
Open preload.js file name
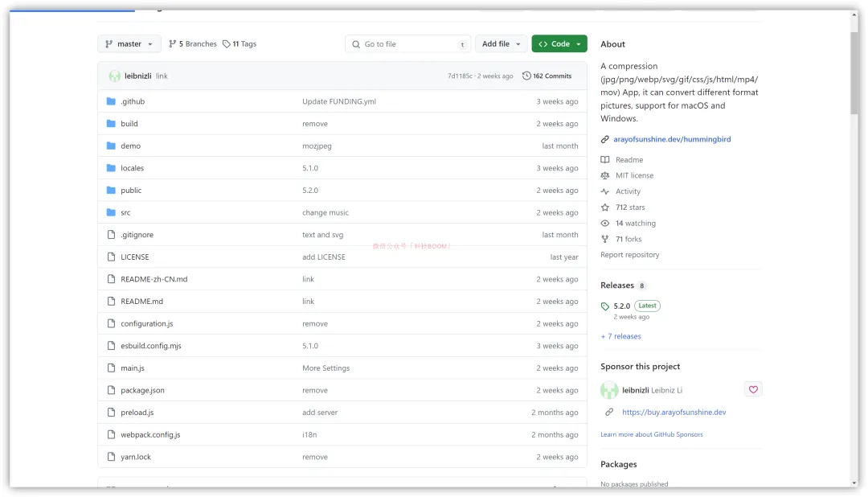tap(137, 413)
